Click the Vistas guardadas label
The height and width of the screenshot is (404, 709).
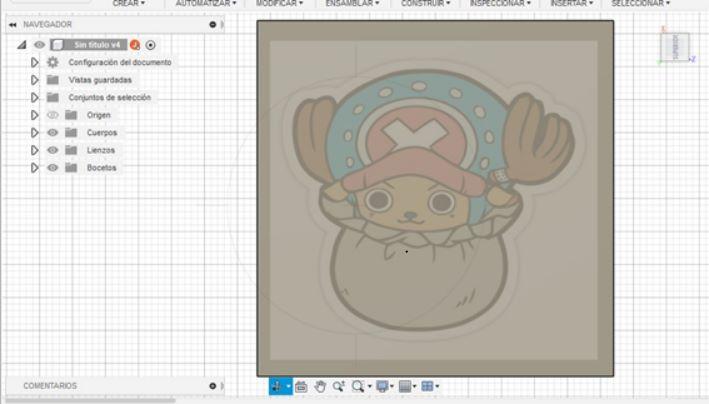(100, 80)
